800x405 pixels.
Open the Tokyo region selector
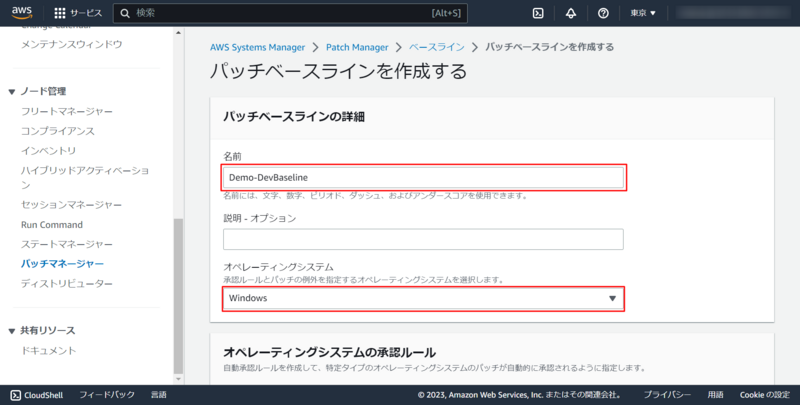pos(643,13)
